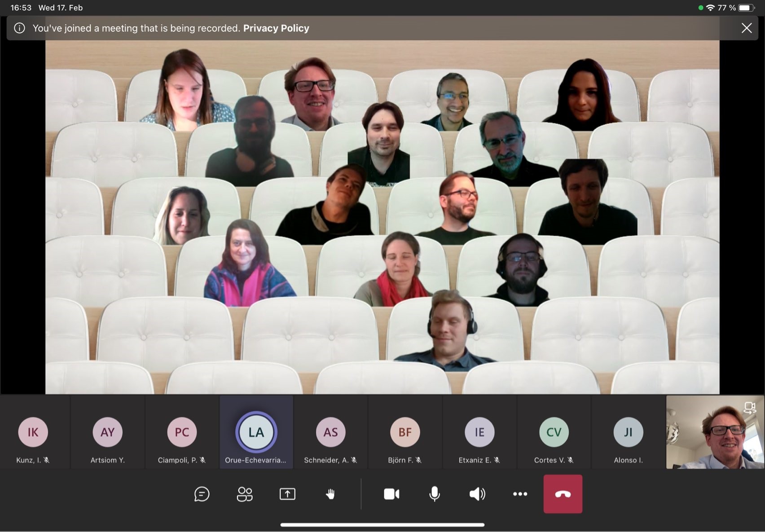Open the share content tray

(287, 494)
